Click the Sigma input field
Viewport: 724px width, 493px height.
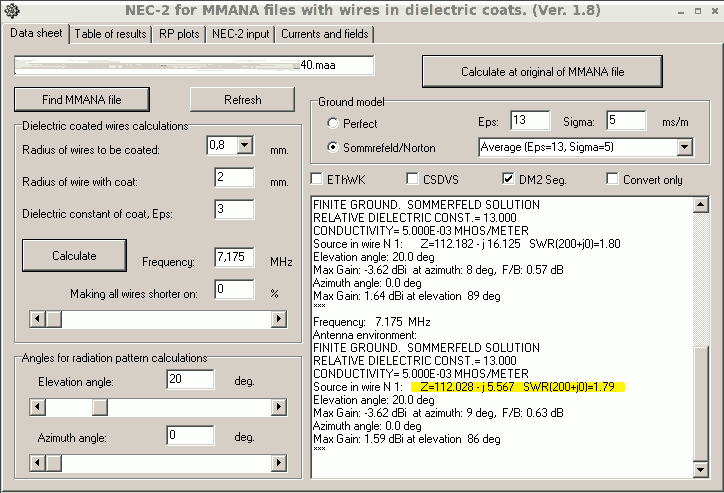click(x=627, y=120)
